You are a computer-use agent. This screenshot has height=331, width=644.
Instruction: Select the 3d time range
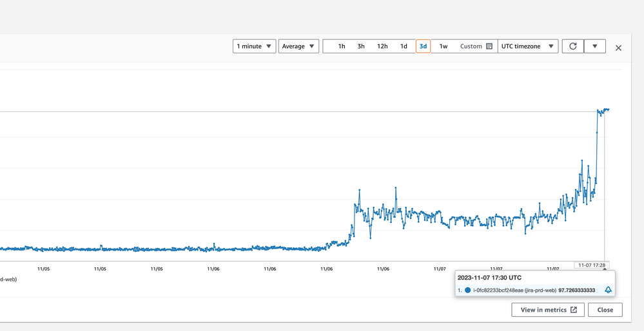[423, 46]
